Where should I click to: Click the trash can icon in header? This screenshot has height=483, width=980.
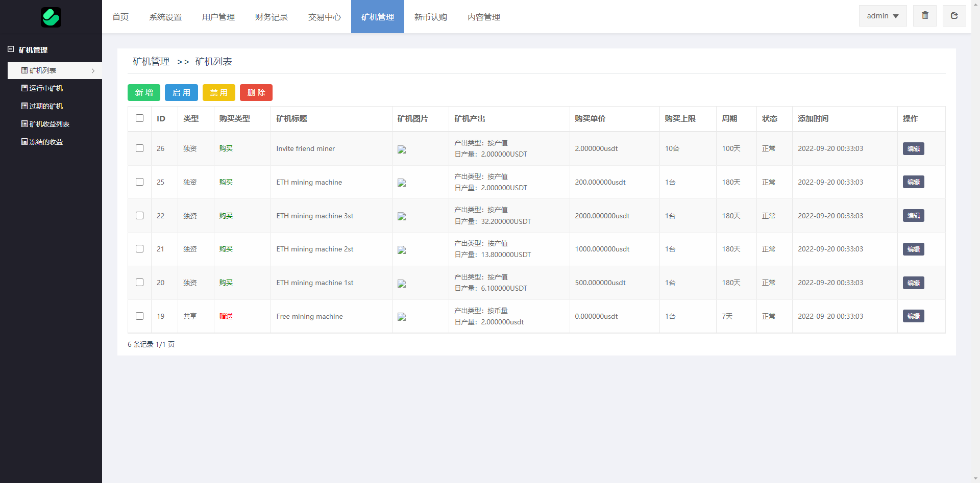click(925, 16)
